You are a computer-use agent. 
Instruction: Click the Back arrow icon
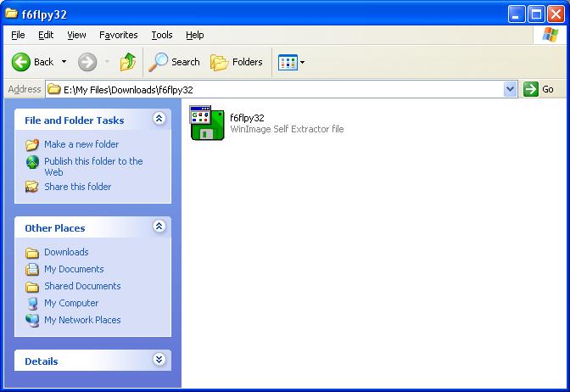pos(21,62)
